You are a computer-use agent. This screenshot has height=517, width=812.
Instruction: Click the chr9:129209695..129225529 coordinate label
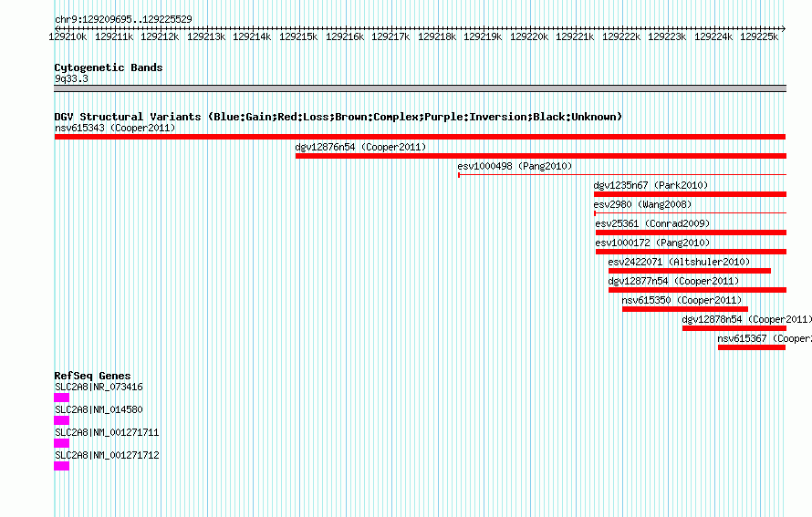click(123, 19)
